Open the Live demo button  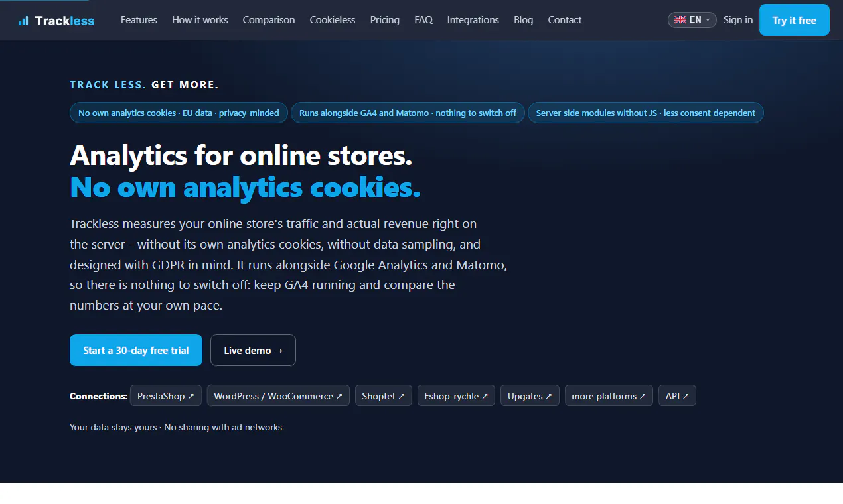click(253, 350)
